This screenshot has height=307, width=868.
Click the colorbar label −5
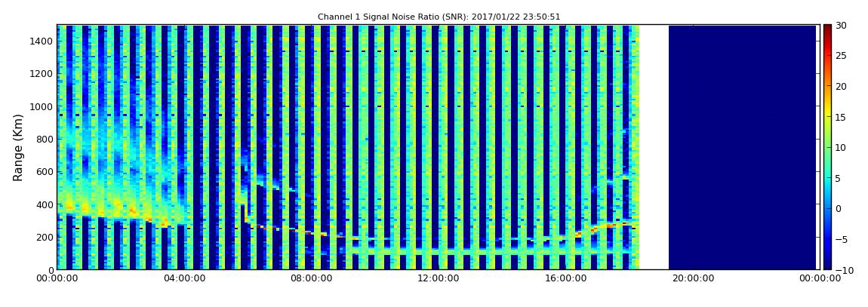[x=842, y=240]
